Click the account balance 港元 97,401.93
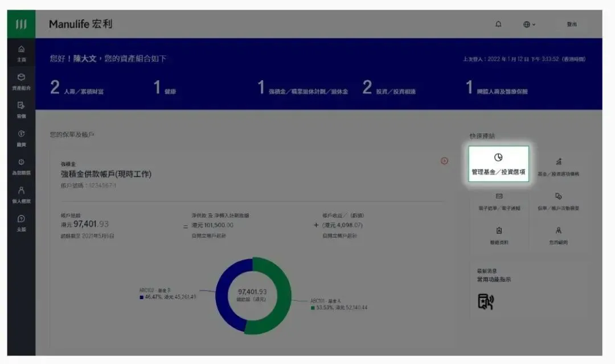Screen dimensions: 615x364 [85, 224]
